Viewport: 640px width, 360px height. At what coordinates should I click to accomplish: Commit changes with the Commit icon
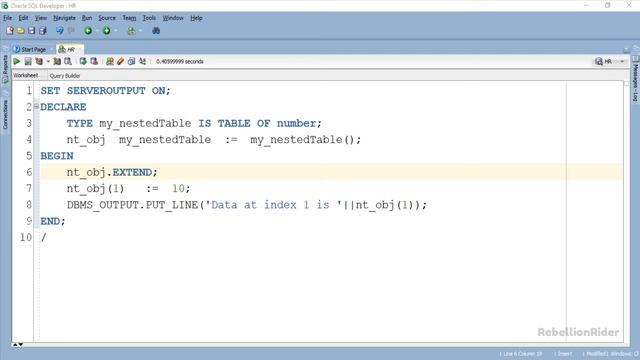pyautogui.click(x=83, y=61)
